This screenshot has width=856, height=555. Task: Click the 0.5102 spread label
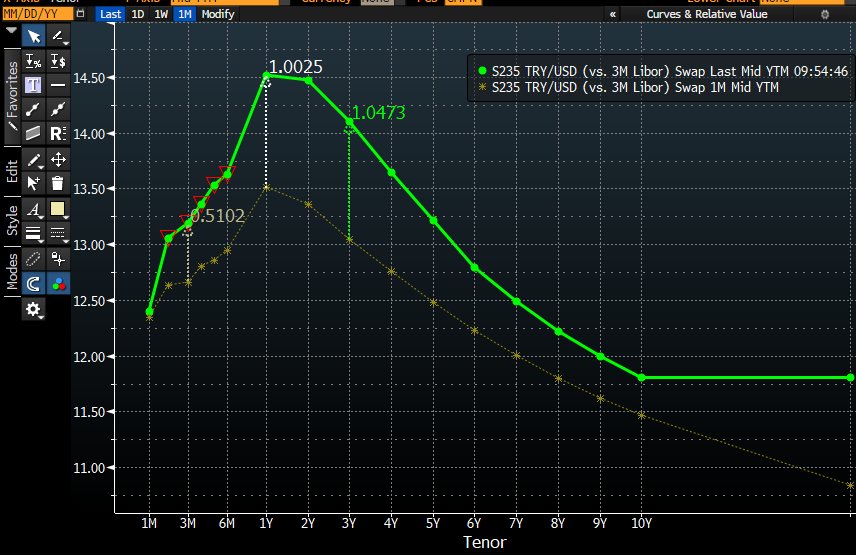click(217, 216)
